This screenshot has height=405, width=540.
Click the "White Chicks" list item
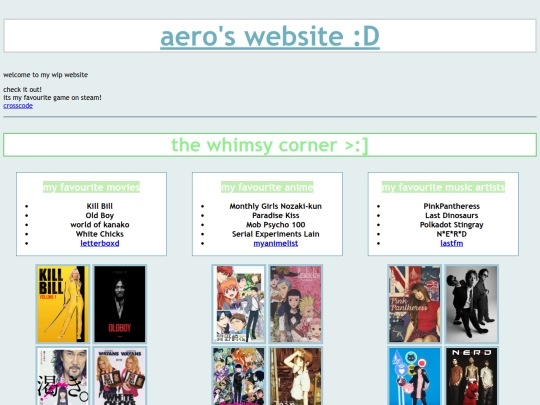click(x=100, y=234)
